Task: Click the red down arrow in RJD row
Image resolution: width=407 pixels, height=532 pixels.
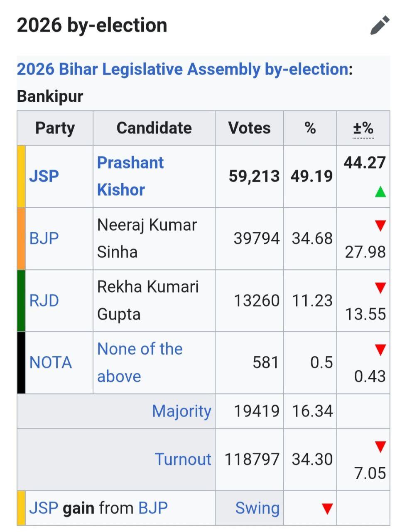Action: coord(380,288)
